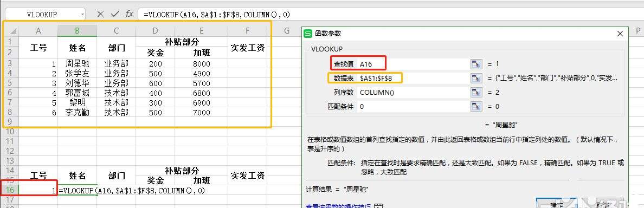Viewport: 644px width, 208px height.
Task: Cancel formula entry with the X icon
Action: 100,14
